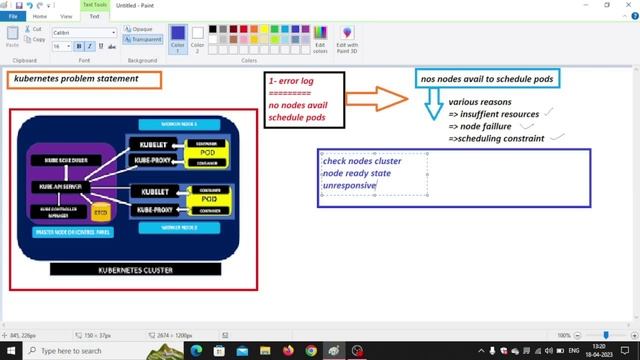Toggle Strikethrough formatting

coord(112,47)
